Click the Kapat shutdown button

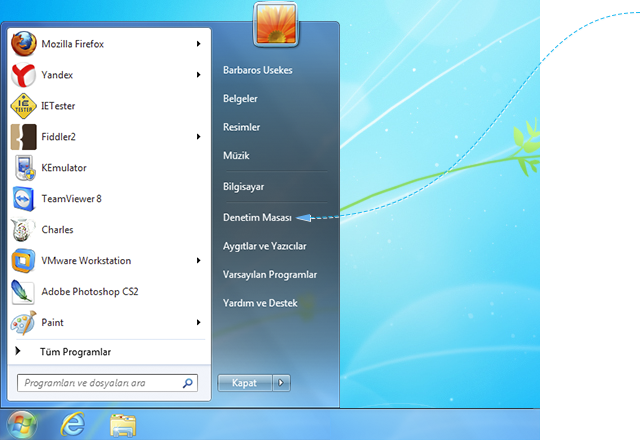pos(244,383)
